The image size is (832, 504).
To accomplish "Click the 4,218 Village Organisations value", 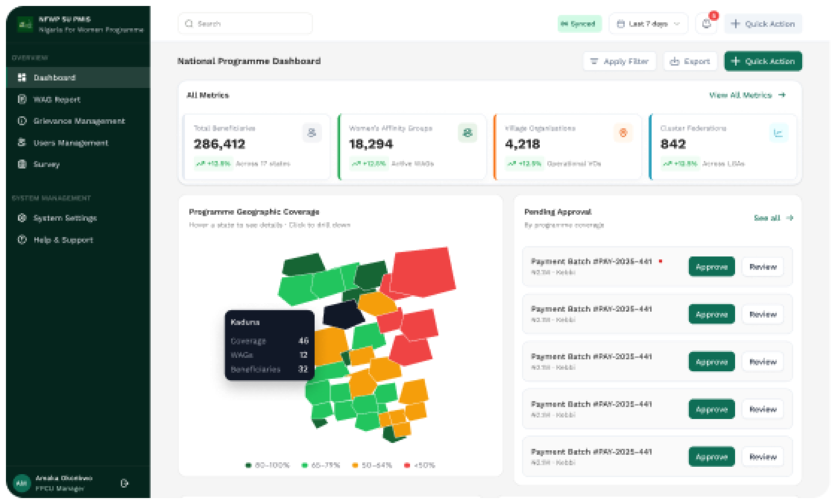I will click(522, 144).
